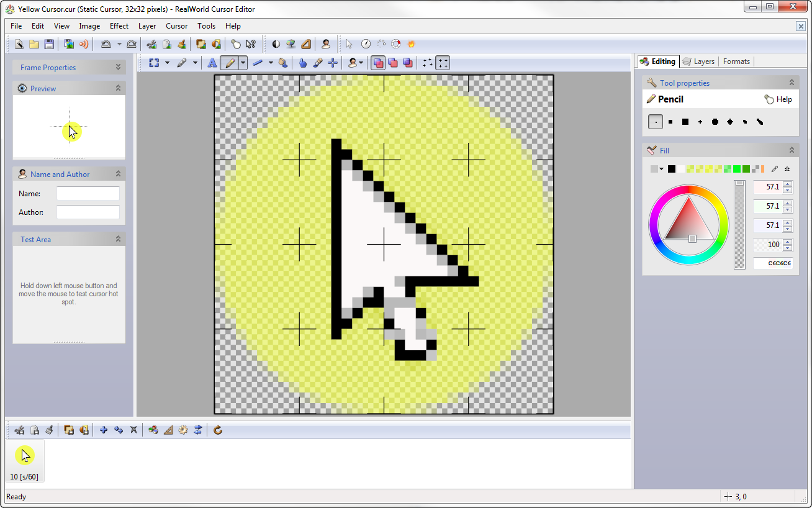Open the File menu
Viewport: 812px width, 508px height.
[16, 26]
